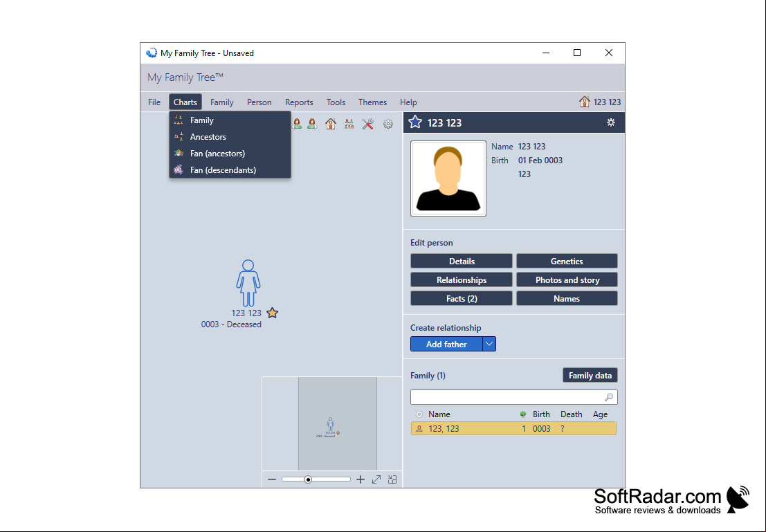Open Facts (2)
Image resolution: width=766 pixels, height=532 pixels.
click(x=461, y=298)
